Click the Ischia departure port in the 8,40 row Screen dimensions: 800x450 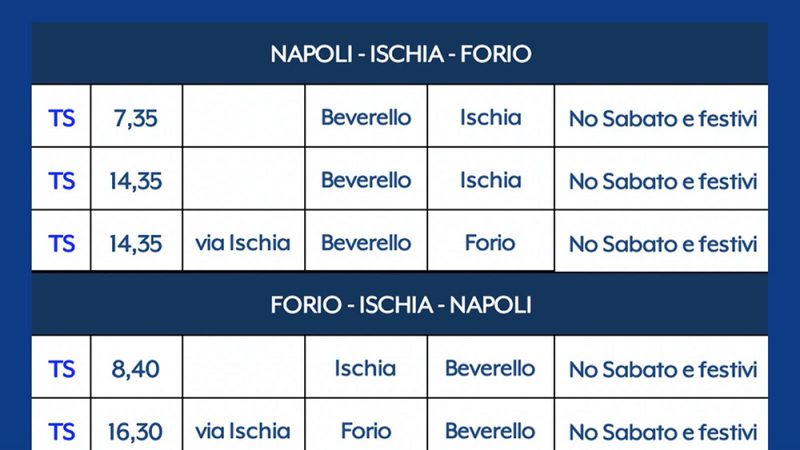point(366,369)
